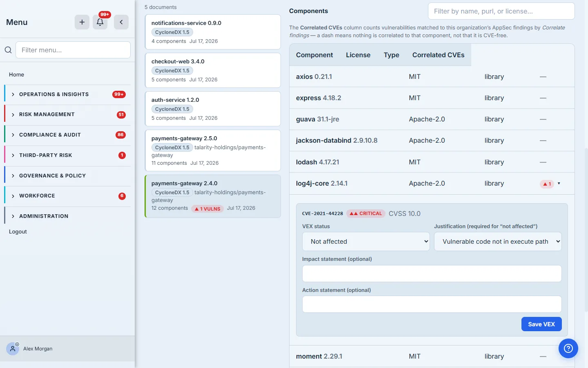Select auth-service 1.2.0 document
The image size is (588, 368).
tap(213, 109)
